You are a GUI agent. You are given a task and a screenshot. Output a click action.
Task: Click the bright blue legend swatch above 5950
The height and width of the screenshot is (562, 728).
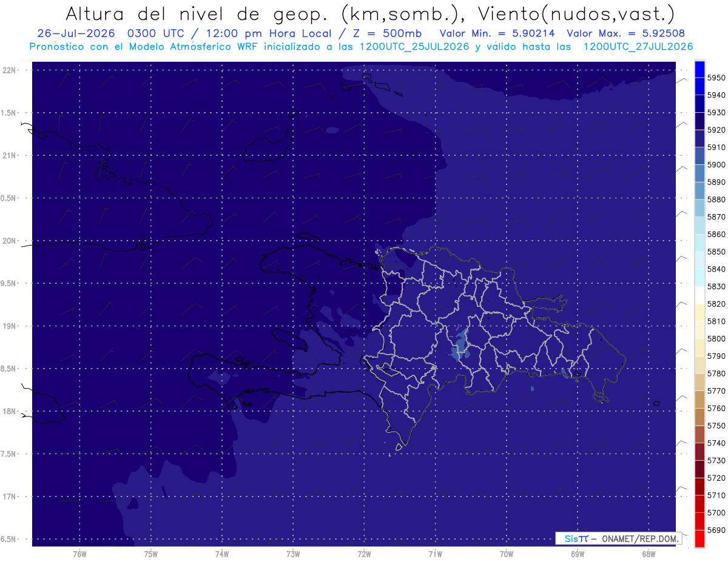pos(699,69)
